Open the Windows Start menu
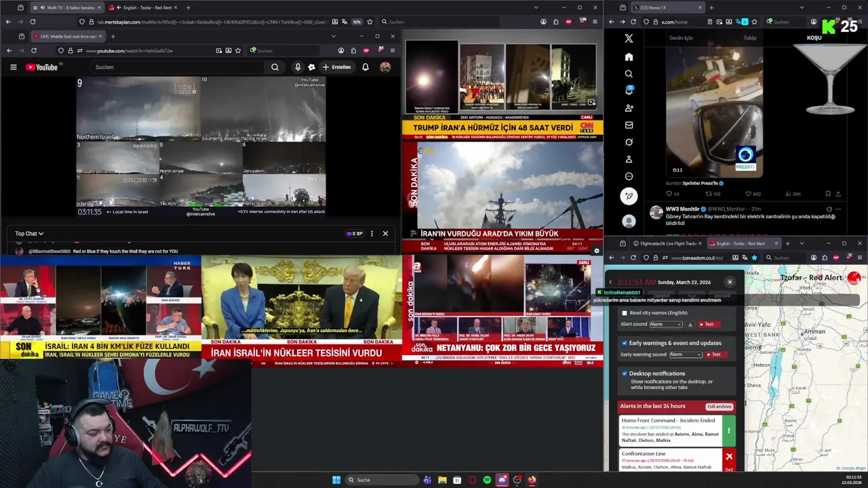Image resolution: width=868 pixels, height=488 pixels. click(336, 480)
